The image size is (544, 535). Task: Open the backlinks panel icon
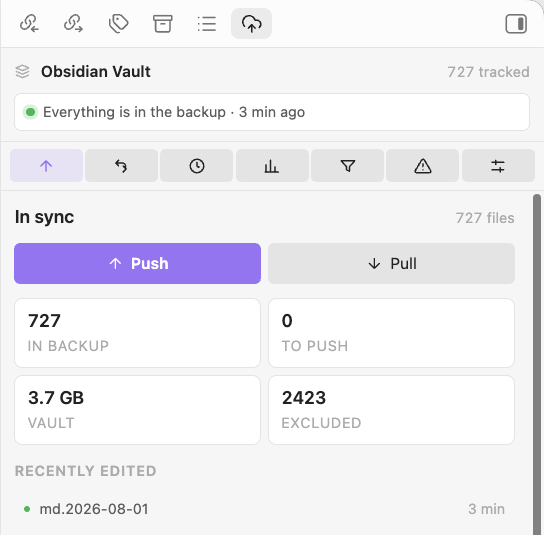point(29,24)
